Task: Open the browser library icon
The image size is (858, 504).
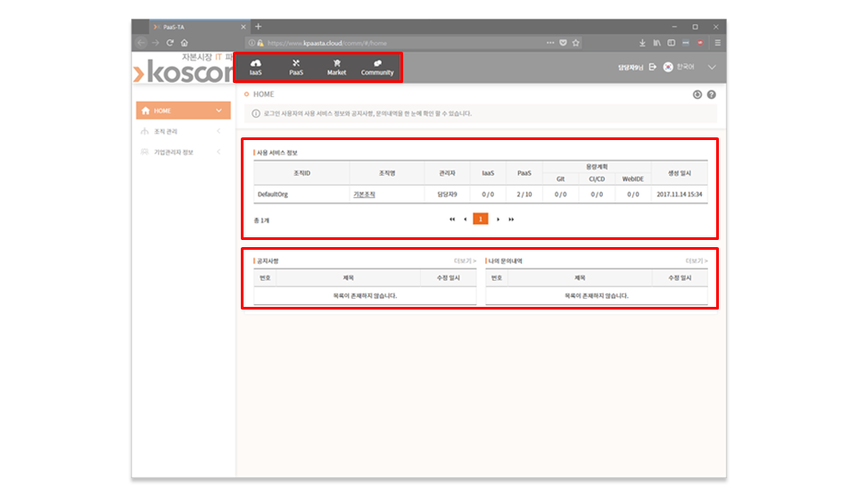Action: pos(656,43)
